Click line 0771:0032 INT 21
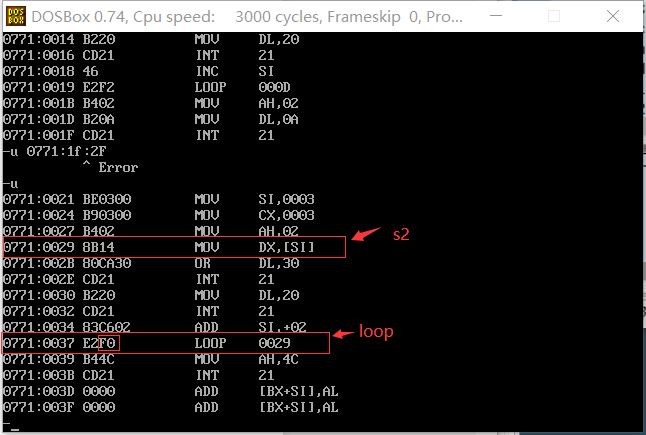 tap(138, 311)
